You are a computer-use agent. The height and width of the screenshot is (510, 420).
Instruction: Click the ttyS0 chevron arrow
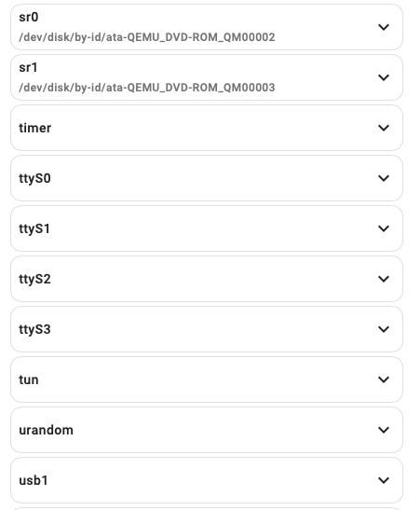pyautogui.click(x=384, y=178)
